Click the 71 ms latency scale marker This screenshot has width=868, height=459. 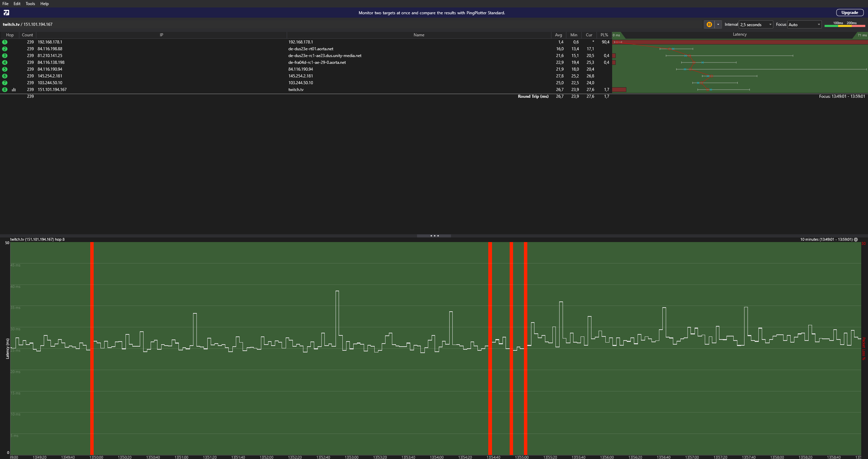click(862, 35)
